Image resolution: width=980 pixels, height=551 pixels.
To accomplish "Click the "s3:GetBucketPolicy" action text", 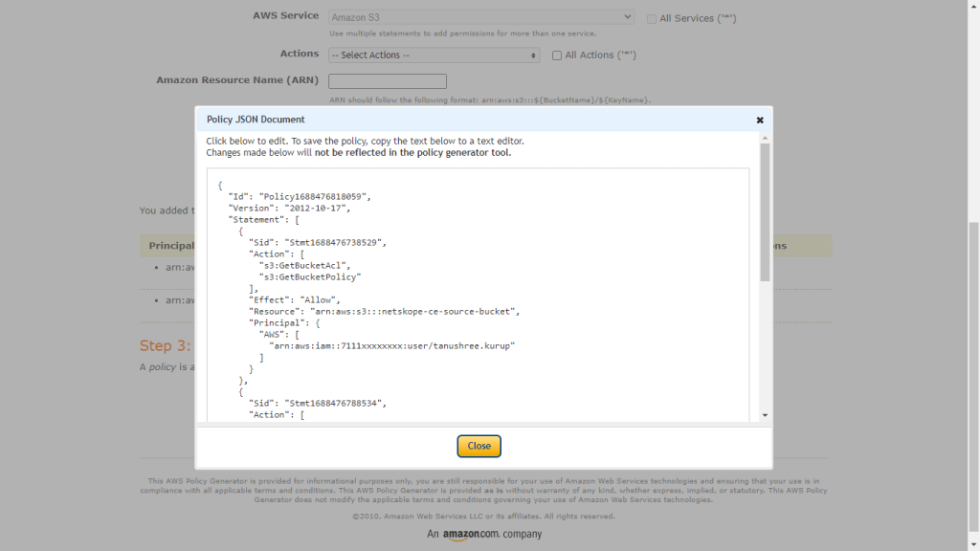I will click(310, 276).
